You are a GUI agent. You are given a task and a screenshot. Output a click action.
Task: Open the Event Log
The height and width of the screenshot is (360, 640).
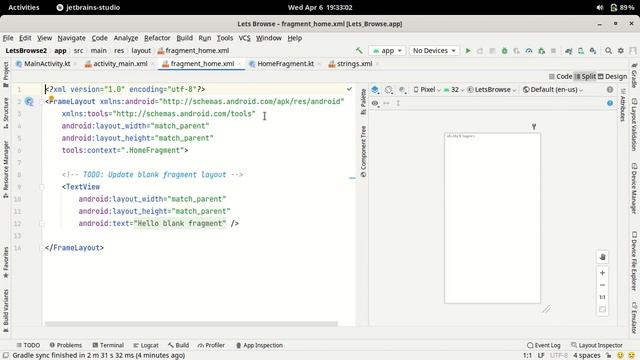coord(544,345)
